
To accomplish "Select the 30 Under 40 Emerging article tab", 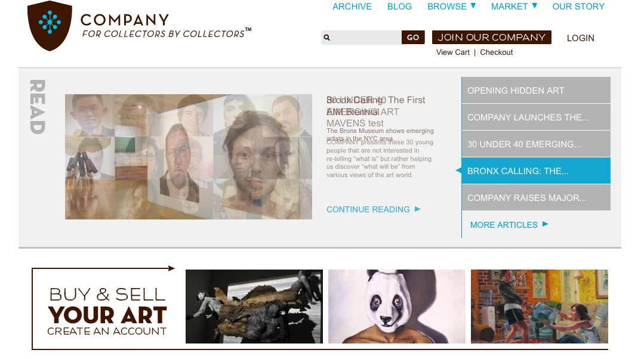I will (x=536, y=144).
